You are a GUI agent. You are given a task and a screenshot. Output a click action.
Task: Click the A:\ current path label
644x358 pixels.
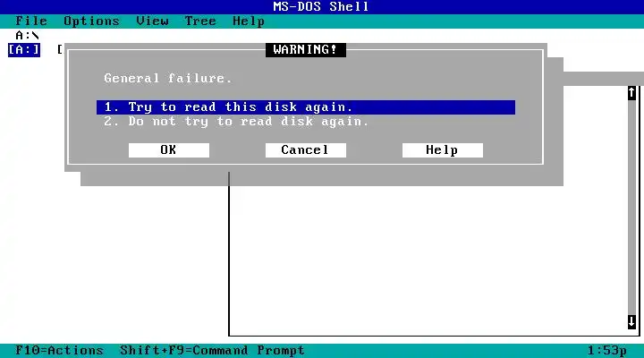pyautogui.click(x=27, y=35)
